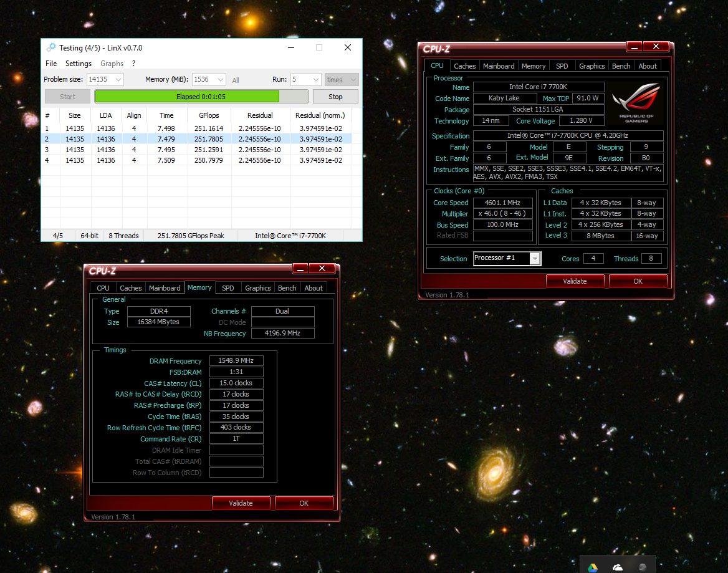The height and width of the screenshot is (573, 728).
Task: Click the Time column header in LinX
Action: 166,115
